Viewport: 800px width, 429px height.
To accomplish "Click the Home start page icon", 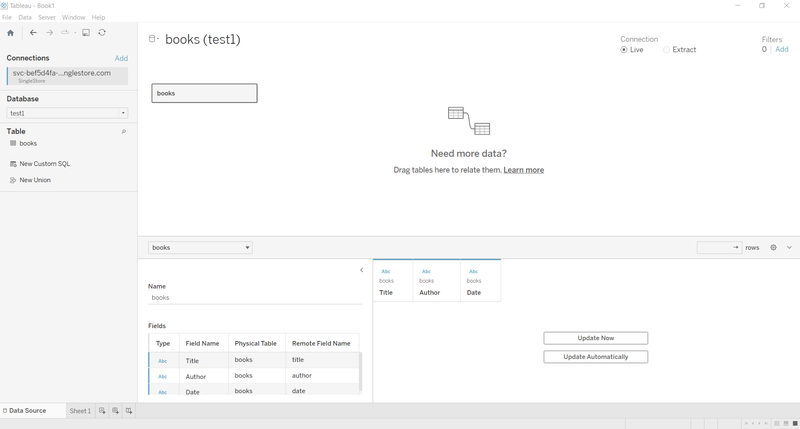I will (10, 33).
